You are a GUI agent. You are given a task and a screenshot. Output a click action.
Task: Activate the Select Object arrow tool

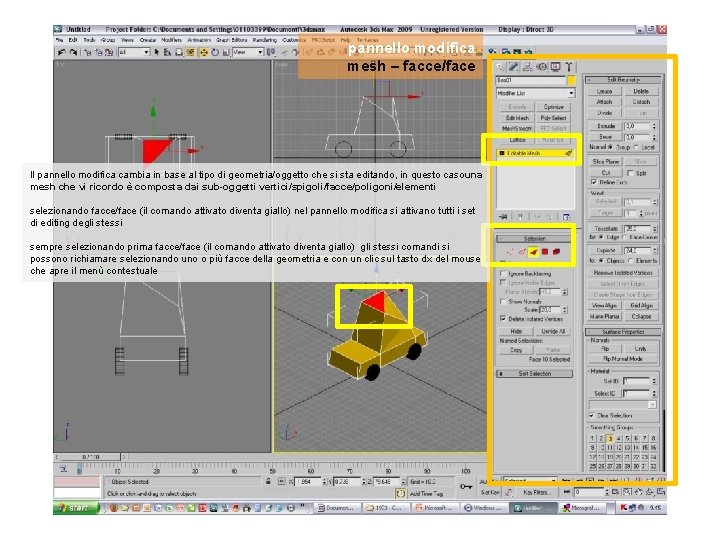157,52
